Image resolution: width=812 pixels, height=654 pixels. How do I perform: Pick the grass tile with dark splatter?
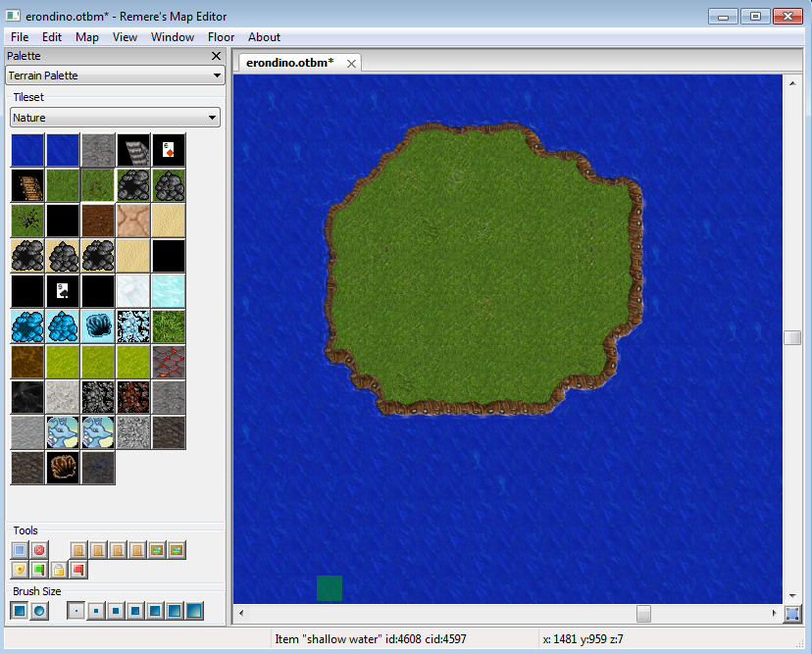click(27, 220)
